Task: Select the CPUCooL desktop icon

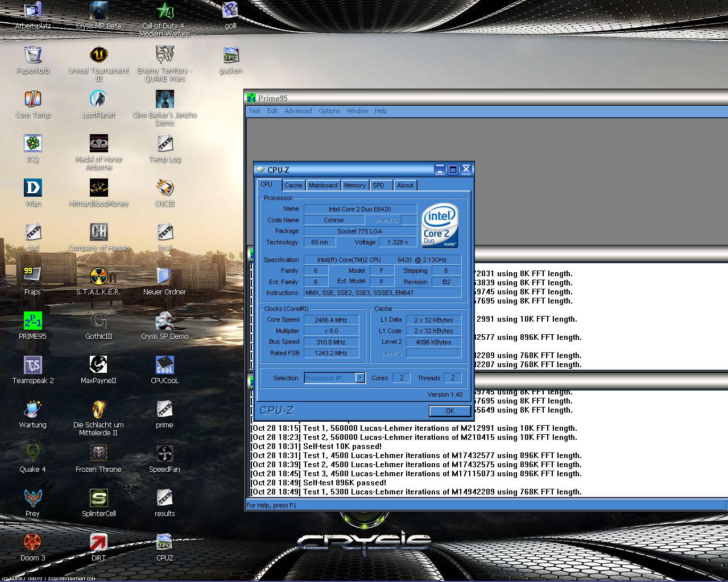Action: (165, 365)
